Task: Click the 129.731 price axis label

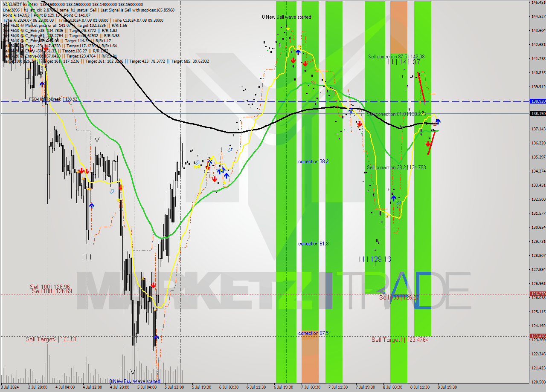Action: 538,241
